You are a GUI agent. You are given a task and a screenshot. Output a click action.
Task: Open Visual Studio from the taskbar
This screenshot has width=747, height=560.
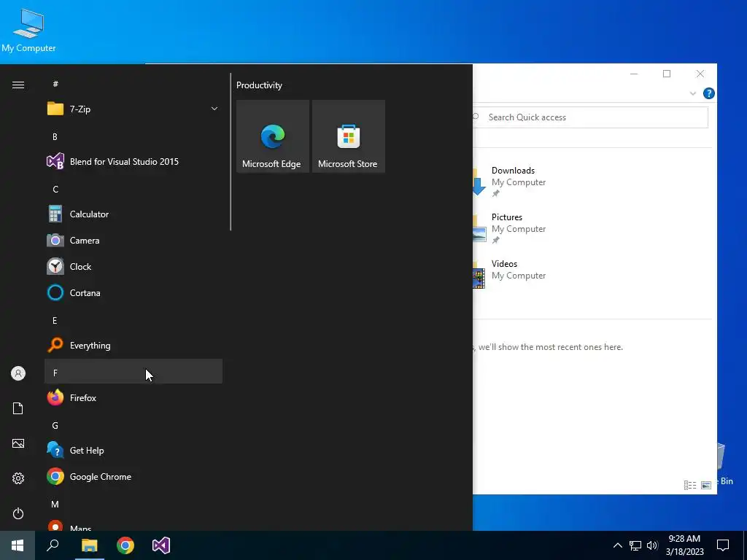161,545
